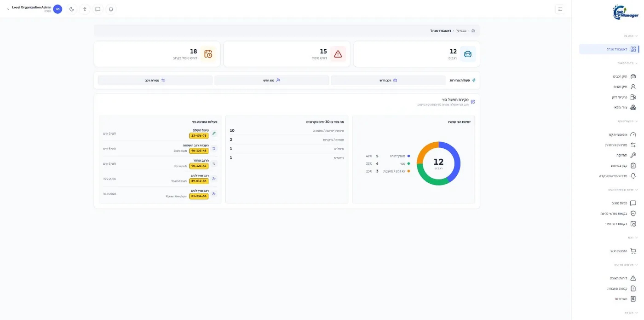The image size is (644, 320).
Task: Collapse the ניהול המאגר sidebar section
Action: click(x=628, y=63)
